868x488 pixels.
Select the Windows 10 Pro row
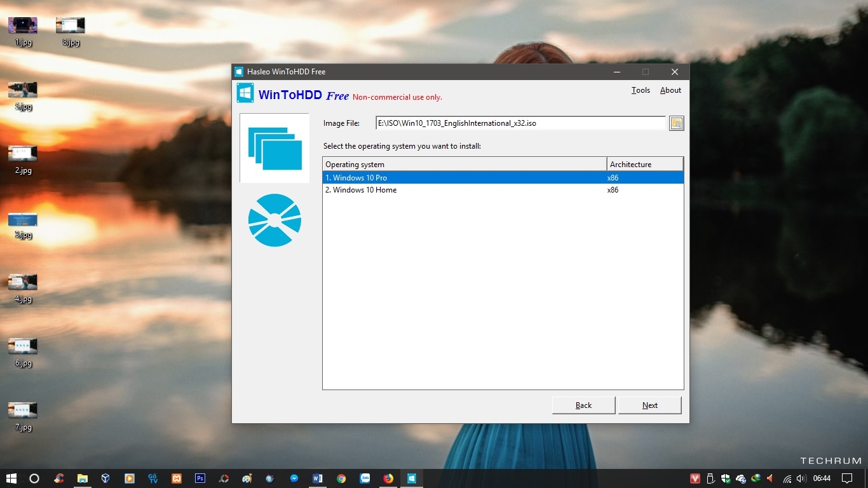pos(503,178)
